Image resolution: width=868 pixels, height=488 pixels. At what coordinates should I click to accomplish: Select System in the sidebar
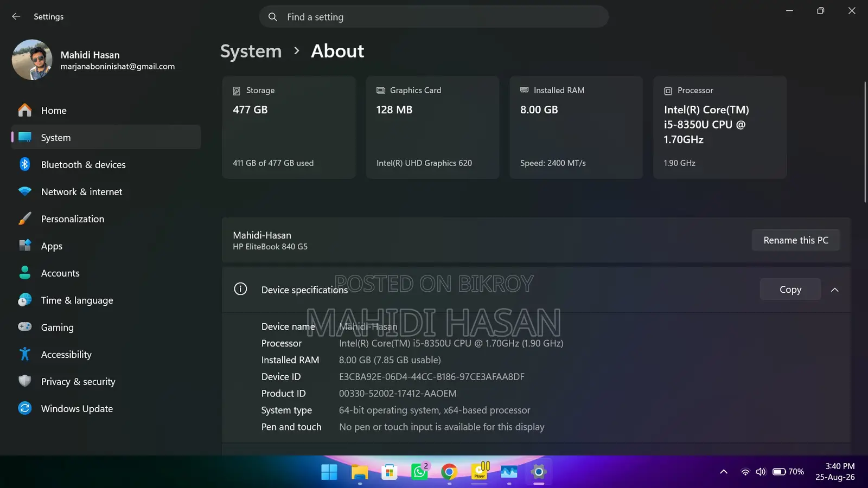click(106, 137)
